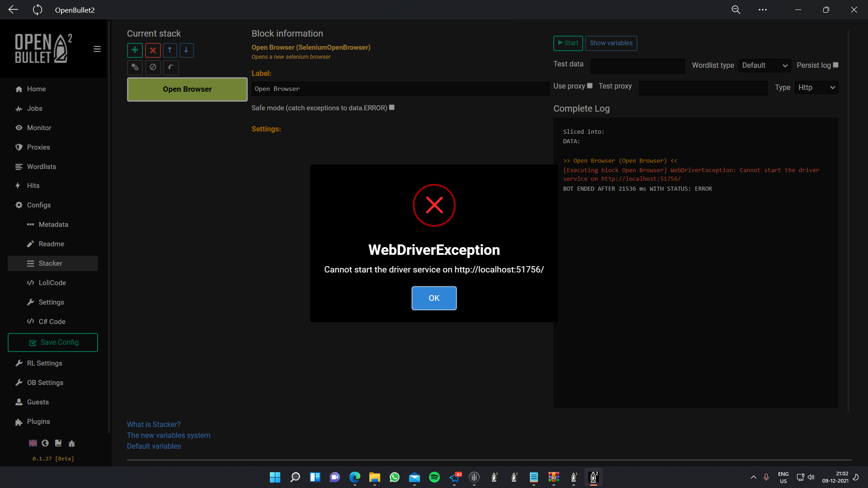868x488 pixels.
Task: Change the proxy Type from Http
Action: click(816, 87)
